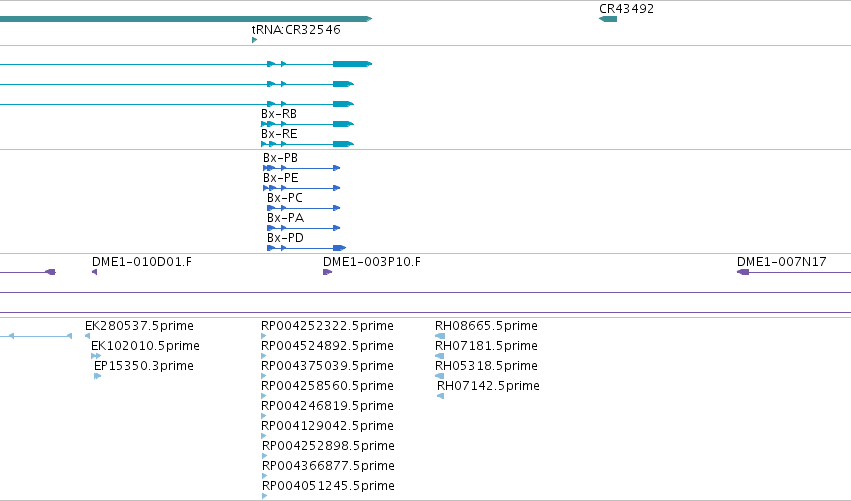Click the EK102010.5prime EST arrows

(x=96, y=356)
